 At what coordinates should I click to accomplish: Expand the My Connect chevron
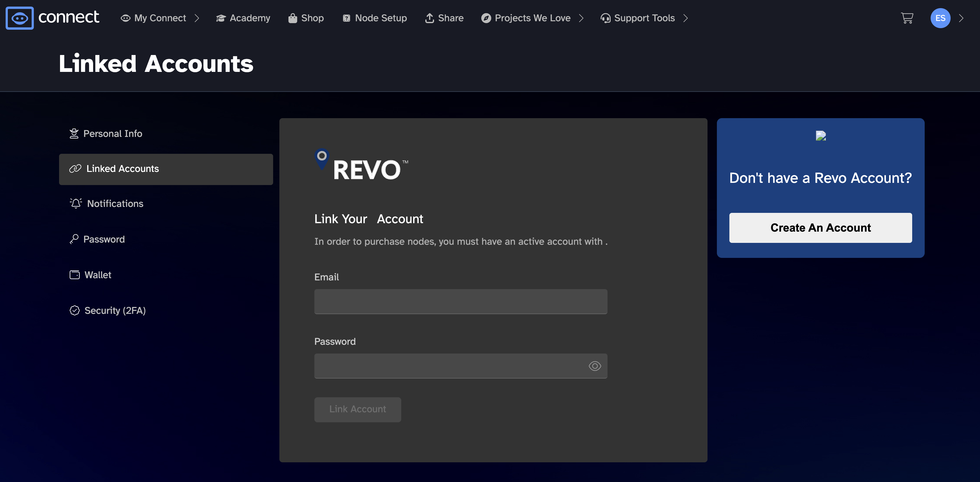tap(197, 18)
